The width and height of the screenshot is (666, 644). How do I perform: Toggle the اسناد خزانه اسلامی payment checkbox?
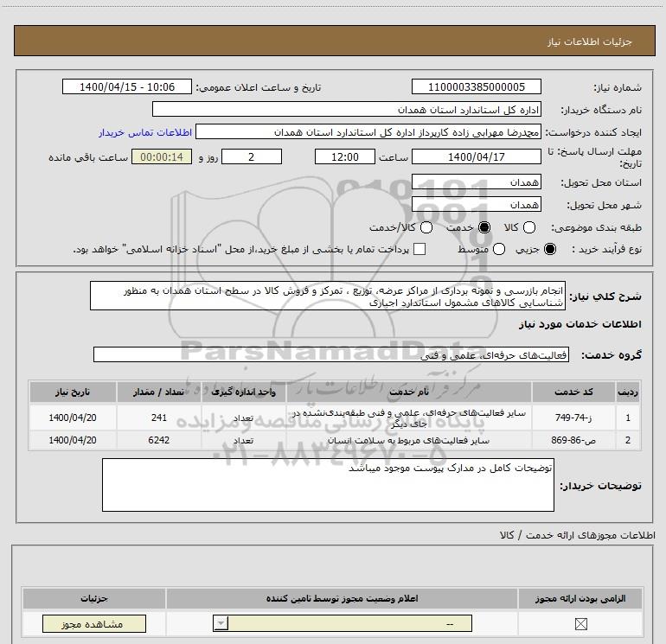pos(419,249)
